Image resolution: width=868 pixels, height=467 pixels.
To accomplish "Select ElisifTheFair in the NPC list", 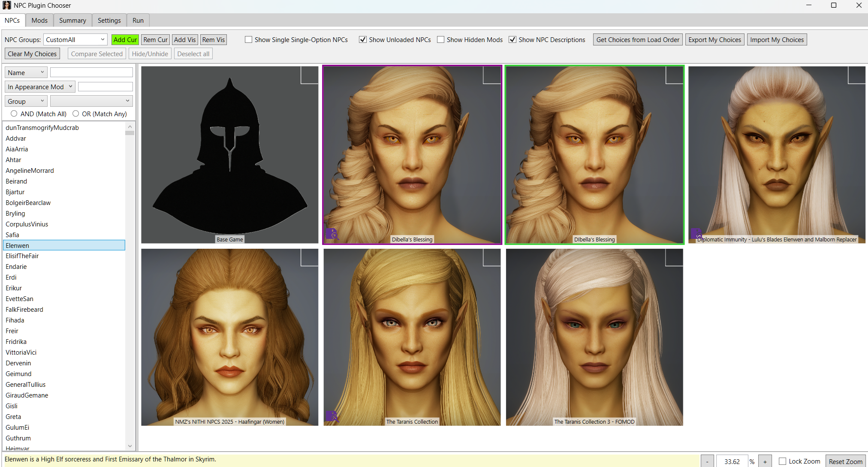I will point(22,256).
